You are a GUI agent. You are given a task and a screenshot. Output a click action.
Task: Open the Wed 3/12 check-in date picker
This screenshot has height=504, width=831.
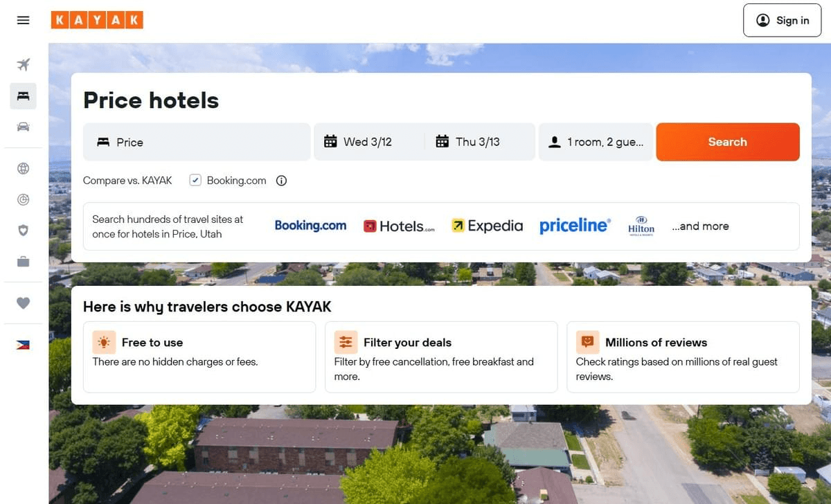(x=370, y=142)
